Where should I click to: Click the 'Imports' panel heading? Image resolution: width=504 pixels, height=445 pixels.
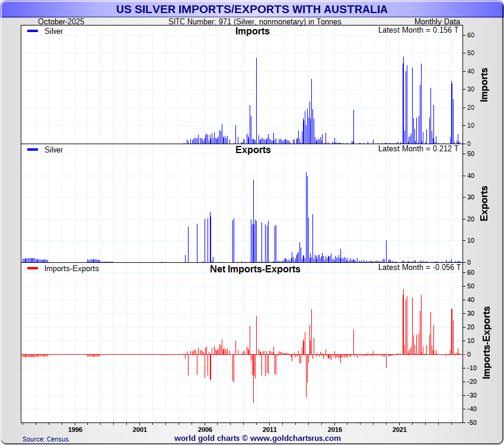[253, 31]
